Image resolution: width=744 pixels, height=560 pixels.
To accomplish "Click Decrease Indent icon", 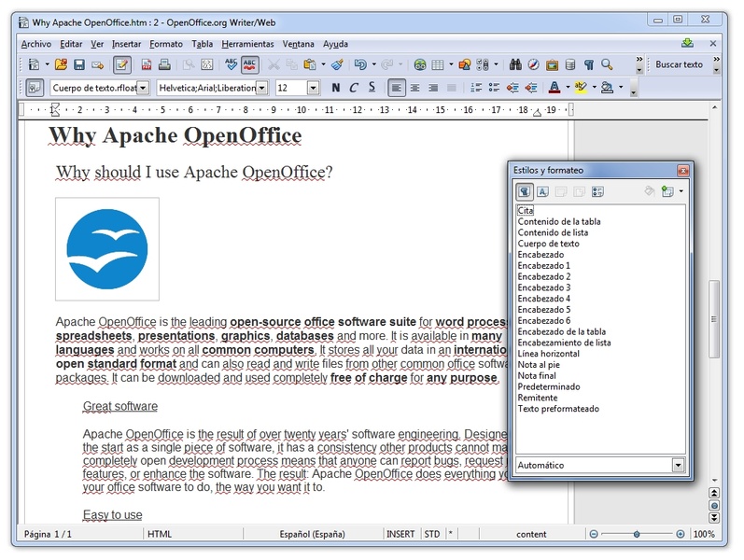I will [x=512, y=88].
